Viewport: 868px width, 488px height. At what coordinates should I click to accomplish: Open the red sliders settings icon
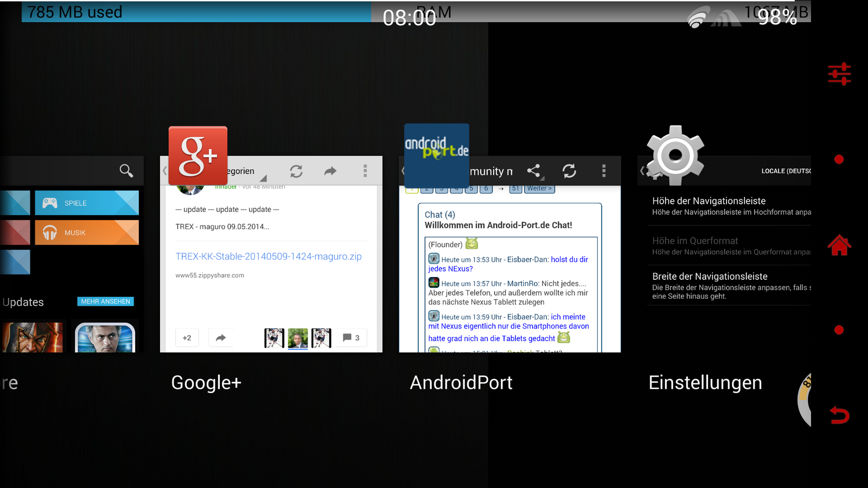pyautogui.click(x=839, y=74)
